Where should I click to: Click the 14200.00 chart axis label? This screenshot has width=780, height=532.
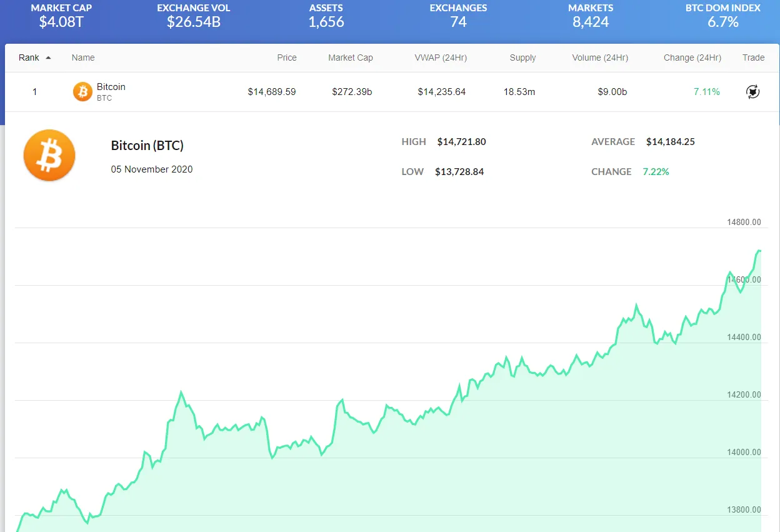[x=744, y=394]
